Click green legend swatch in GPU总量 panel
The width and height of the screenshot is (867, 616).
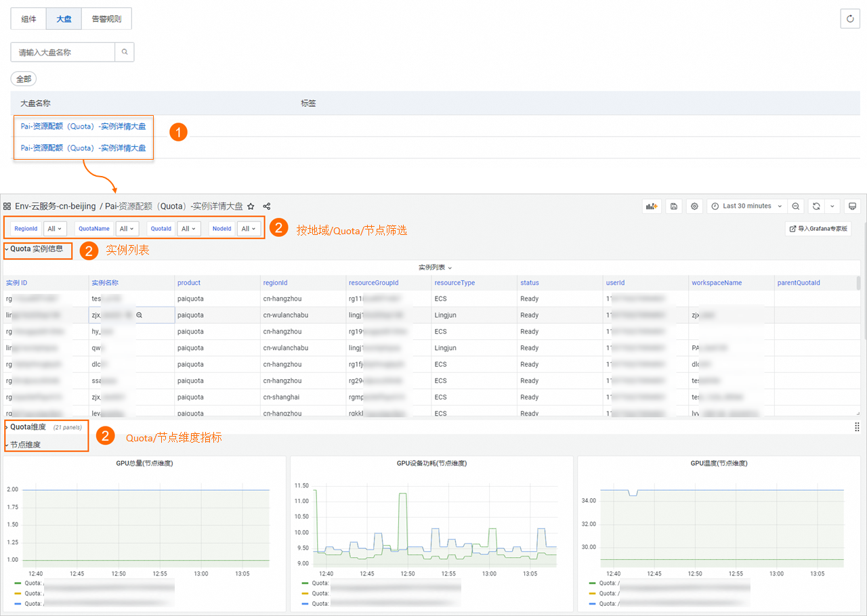19,583
